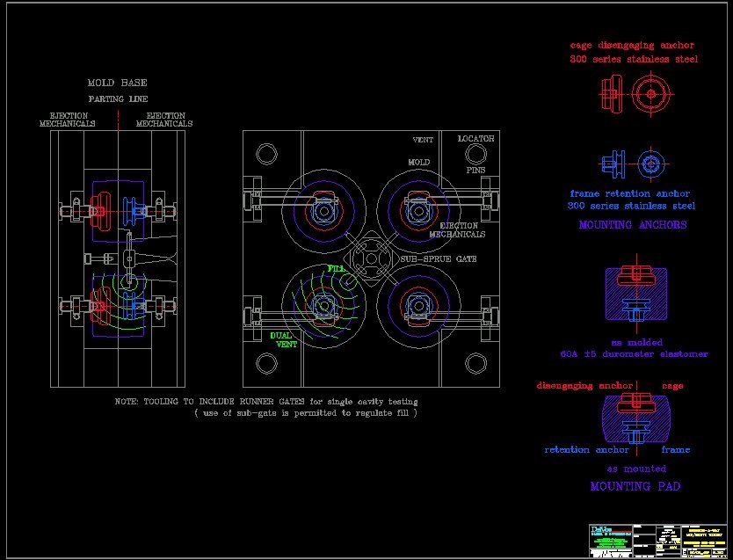This screenshot has width=733, height=560.
Task: Click the MOLD BASE title text
Action: (x=117, y=84)
